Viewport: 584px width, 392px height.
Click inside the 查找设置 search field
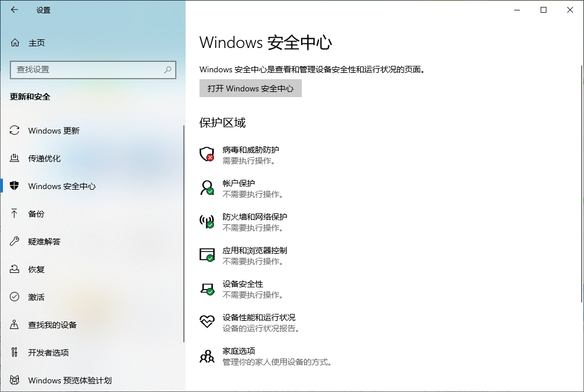click(87, 69)
